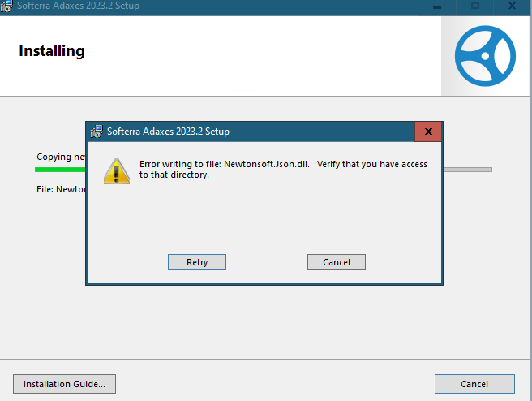
Task: Minimize the main setup window
Action: click(x=437, y=6)
